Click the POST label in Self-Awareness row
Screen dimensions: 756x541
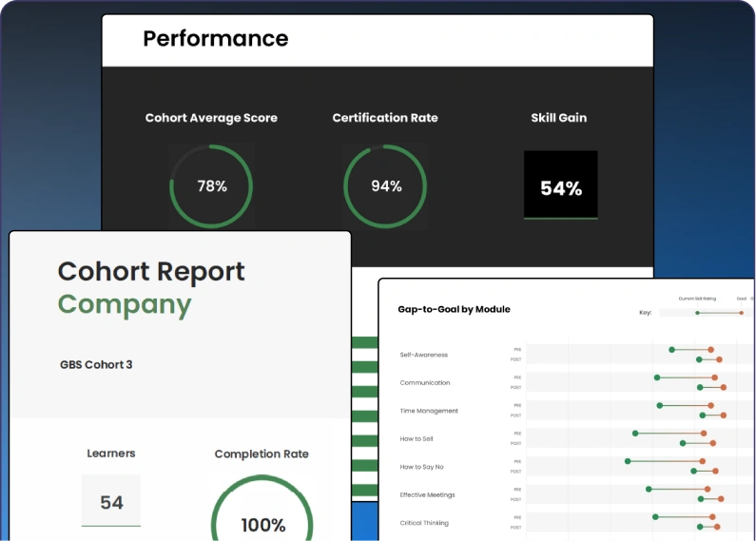(x=516, y=359)
